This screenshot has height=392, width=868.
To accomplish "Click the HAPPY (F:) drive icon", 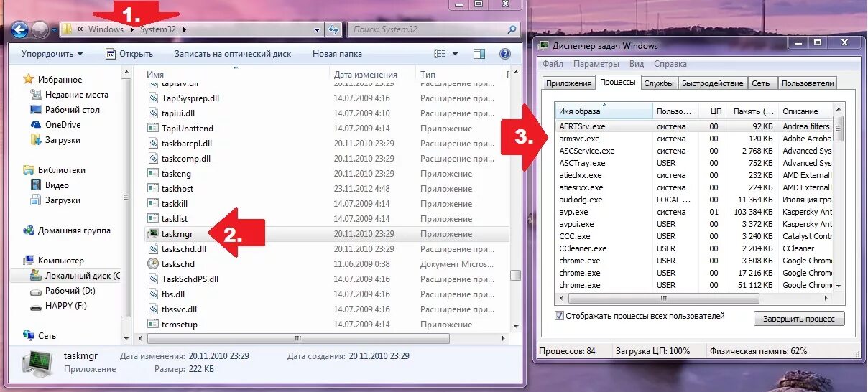I will pos(36,306).
